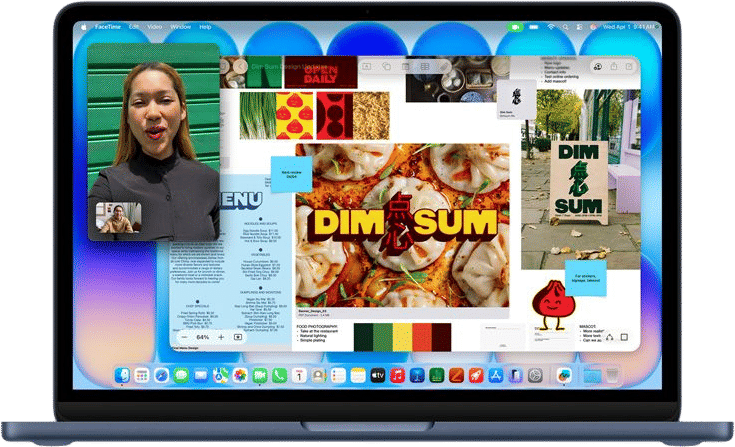Launch Safari from the Dock

coord(161,375)
